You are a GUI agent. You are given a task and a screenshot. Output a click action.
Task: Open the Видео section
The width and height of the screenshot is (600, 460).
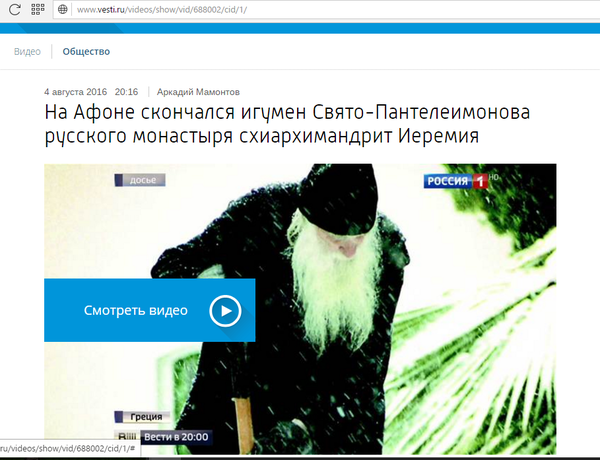(x=28, y=51)
